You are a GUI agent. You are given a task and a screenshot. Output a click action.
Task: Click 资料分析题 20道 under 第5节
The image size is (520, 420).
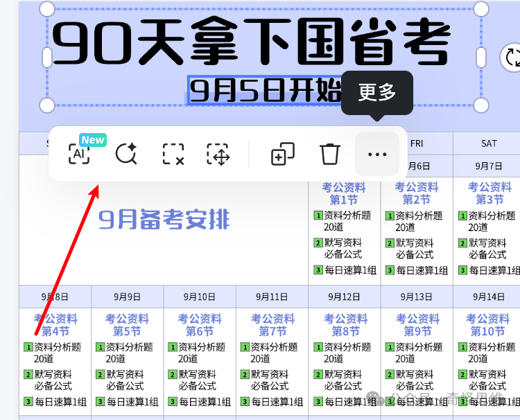pos(129,353)
